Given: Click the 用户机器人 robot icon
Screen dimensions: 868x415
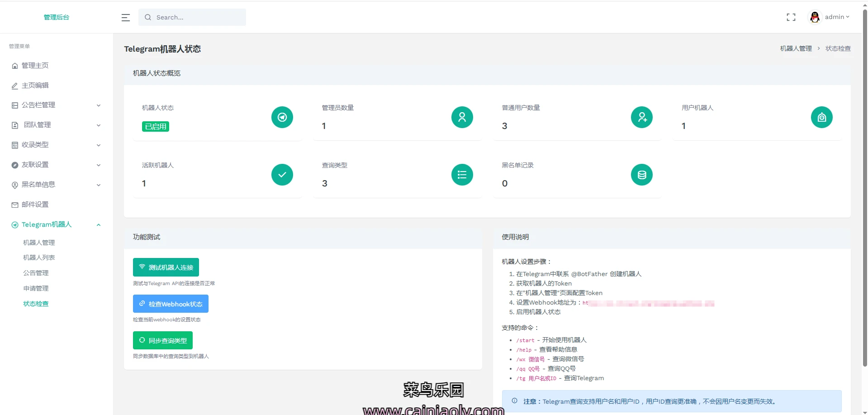Looking at the screenshot, I should coord(821,117).
